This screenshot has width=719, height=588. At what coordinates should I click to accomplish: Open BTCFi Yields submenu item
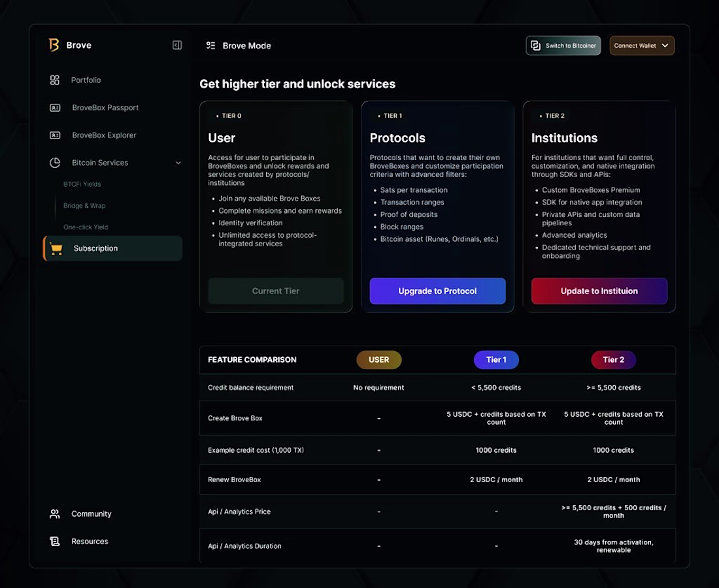click(82, 184)
